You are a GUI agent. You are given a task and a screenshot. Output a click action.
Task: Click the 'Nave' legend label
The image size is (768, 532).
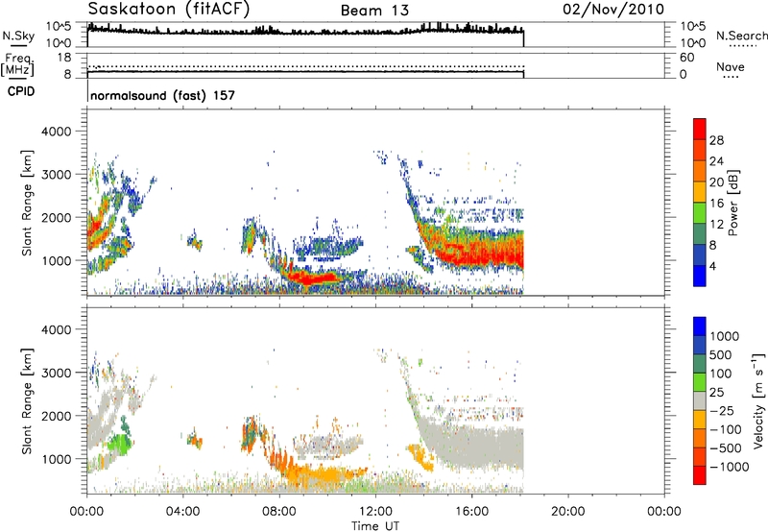731,66
